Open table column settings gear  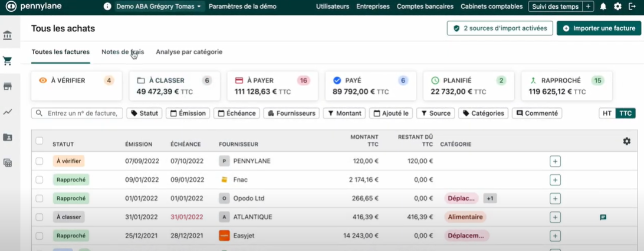pyautogui.click(x=626, y=141)
